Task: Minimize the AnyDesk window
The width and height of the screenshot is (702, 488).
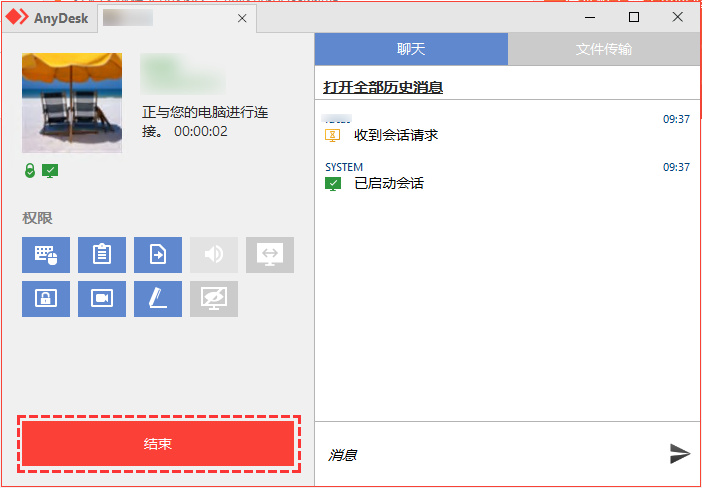Action: pos(590,17)
